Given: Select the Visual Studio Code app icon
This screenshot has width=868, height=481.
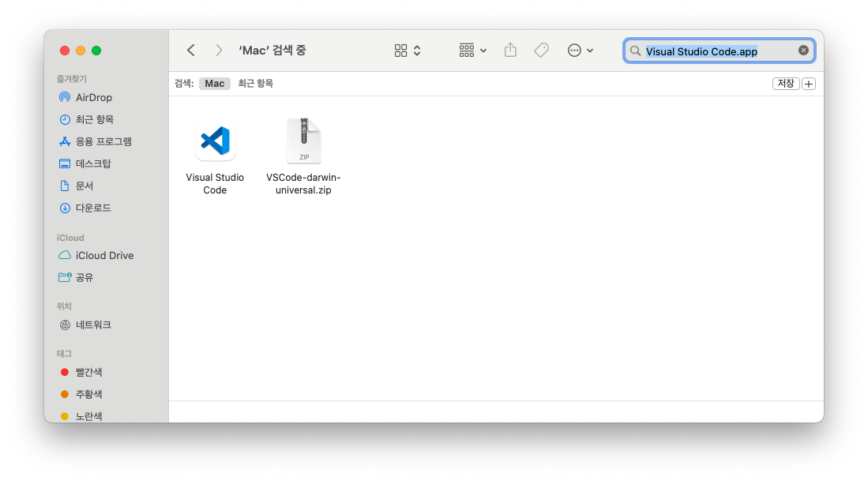Looking at the screenshot, I should click(216, 141).
